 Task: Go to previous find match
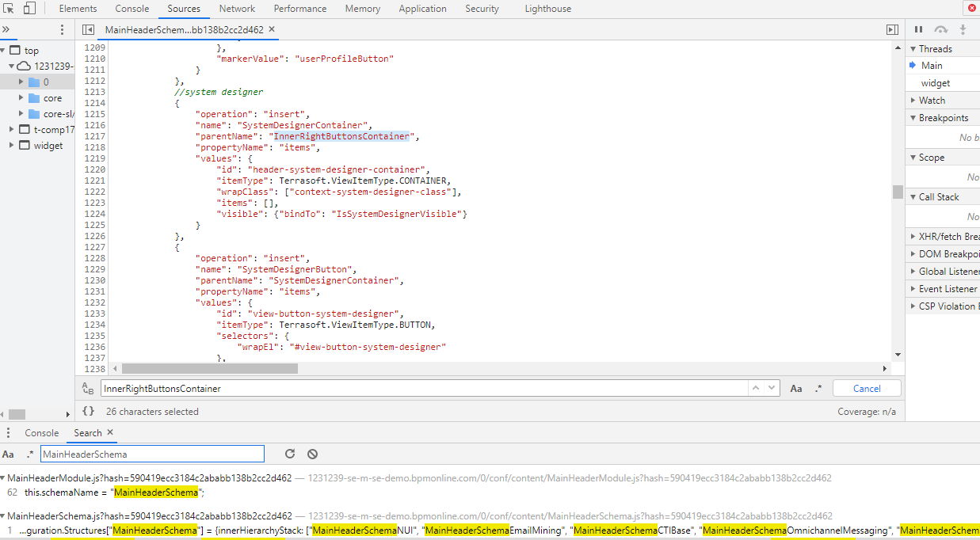click(x=756, y=388)
